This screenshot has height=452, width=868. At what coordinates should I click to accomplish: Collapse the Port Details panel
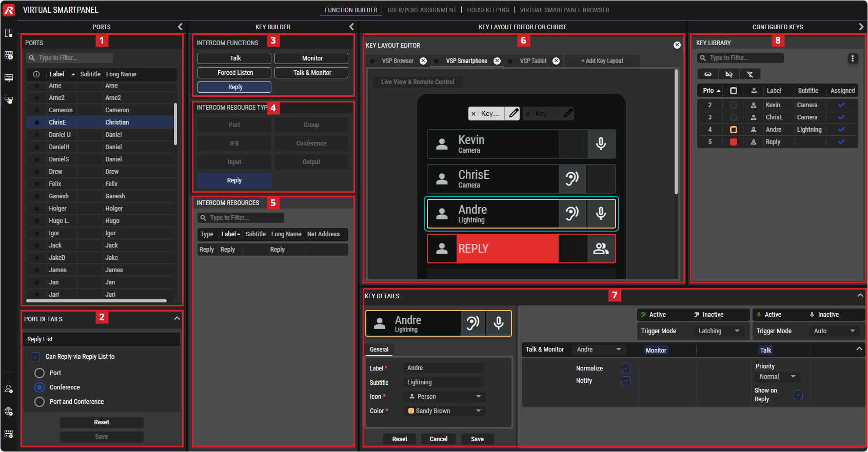click(x=177, y=319)
